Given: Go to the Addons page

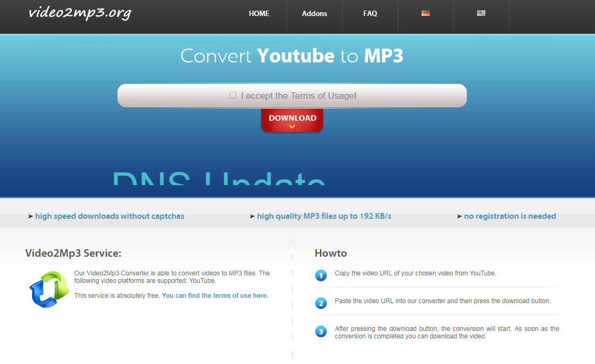Looking at the screenshot, I should click(x=315, y=14).
